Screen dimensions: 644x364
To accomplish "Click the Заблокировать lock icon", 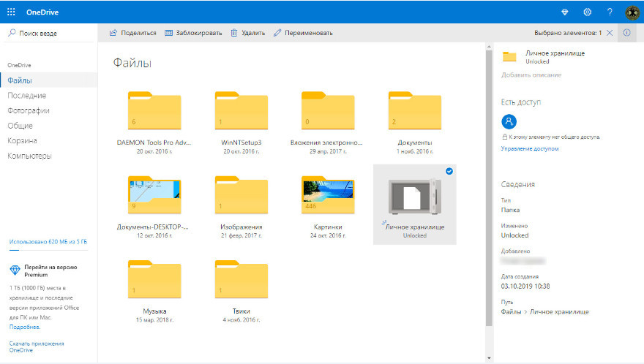I will click(x=168, y=33).
